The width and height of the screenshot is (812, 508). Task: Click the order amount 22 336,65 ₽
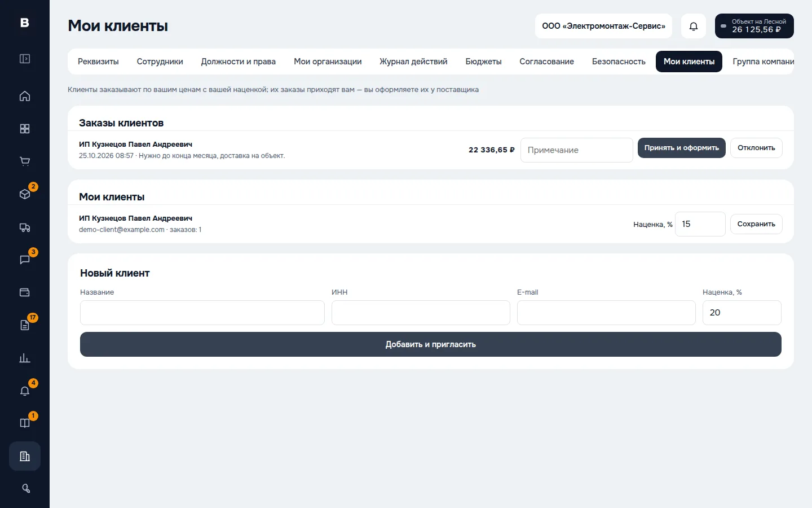click(x=492, y=150)
